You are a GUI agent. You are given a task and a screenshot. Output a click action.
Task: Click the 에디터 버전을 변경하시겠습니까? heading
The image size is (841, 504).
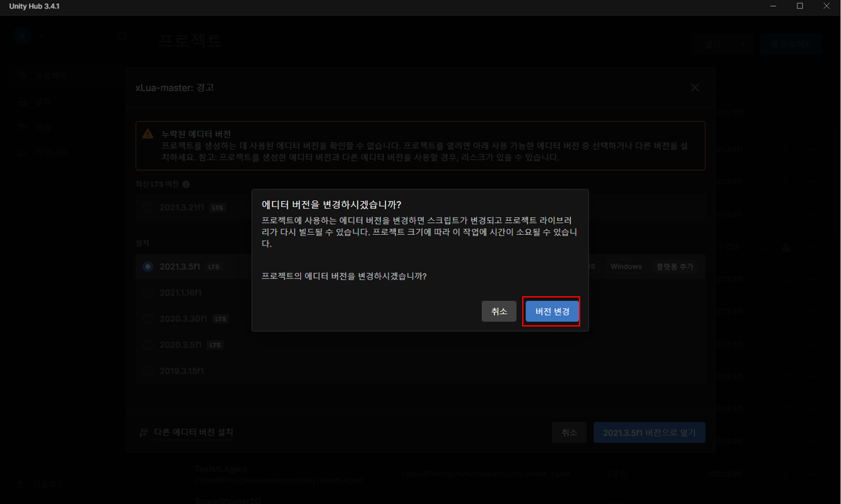click(x=331, y=205)
